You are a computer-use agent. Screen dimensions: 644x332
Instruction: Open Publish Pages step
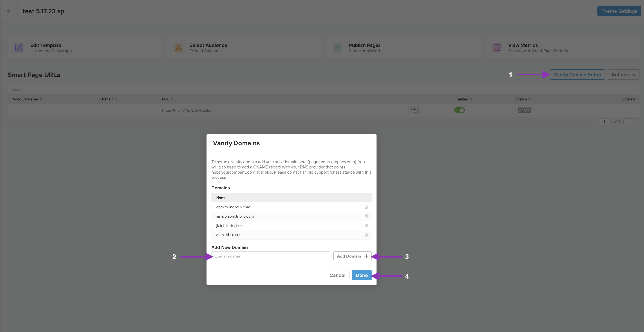click(365, 47)
